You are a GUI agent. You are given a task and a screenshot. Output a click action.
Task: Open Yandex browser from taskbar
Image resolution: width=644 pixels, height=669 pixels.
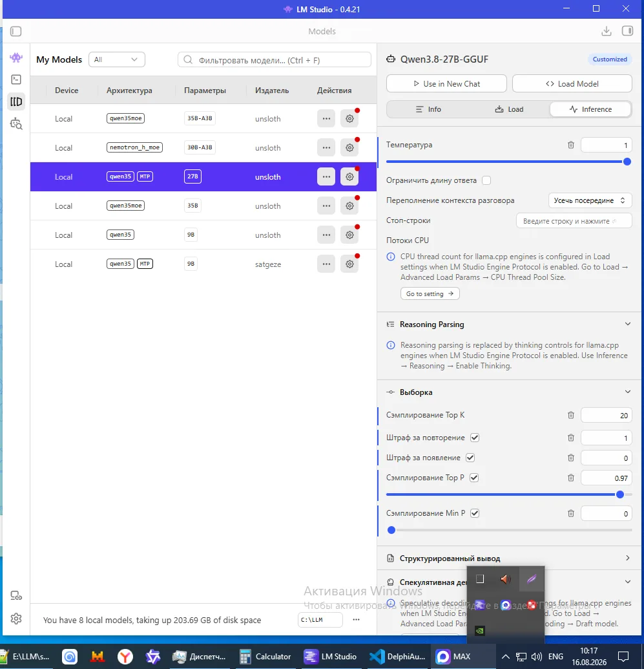click(125, 657)
